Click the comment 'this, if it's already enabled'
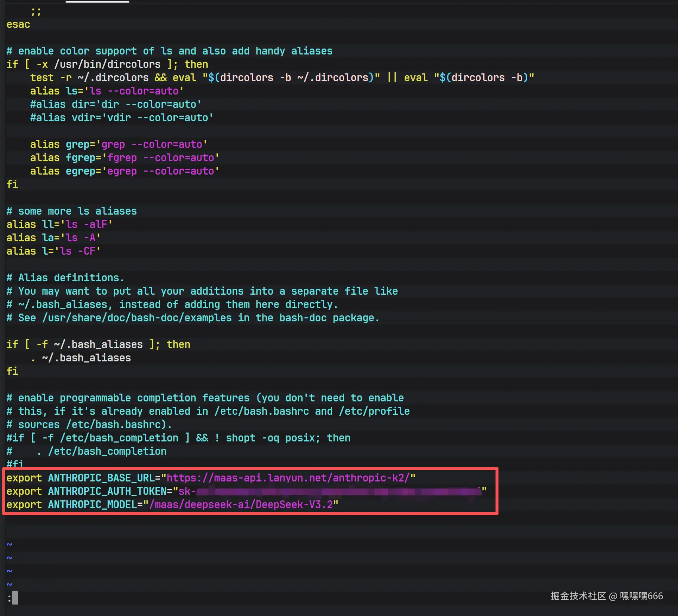 point(208,411)
